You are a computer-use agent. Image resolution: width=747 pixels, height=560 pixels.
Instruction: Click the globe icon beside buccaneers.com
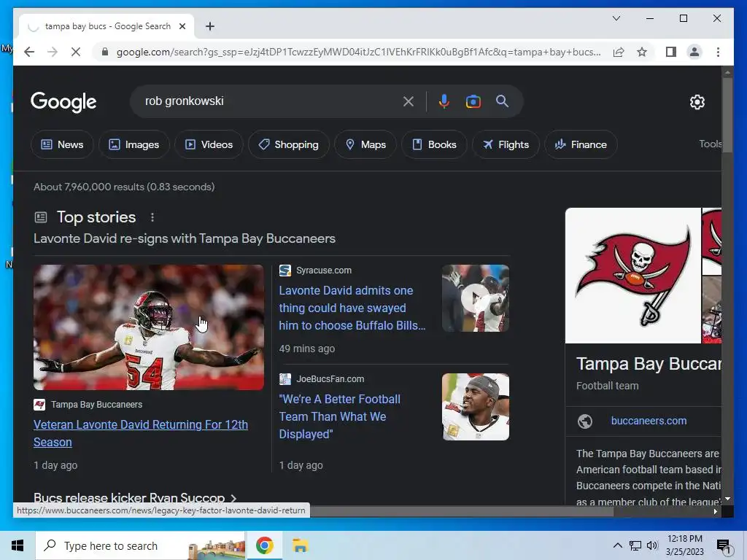[x=585, y=421]
